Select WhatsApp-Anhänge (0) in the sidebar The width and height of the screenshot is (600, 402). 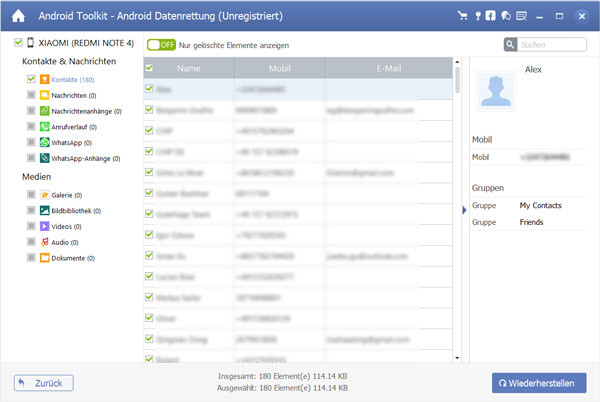click(x=86, y=158)
